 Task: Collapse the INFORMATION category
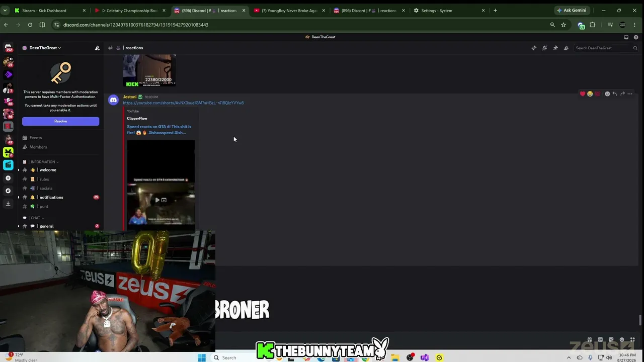point(43,162)
